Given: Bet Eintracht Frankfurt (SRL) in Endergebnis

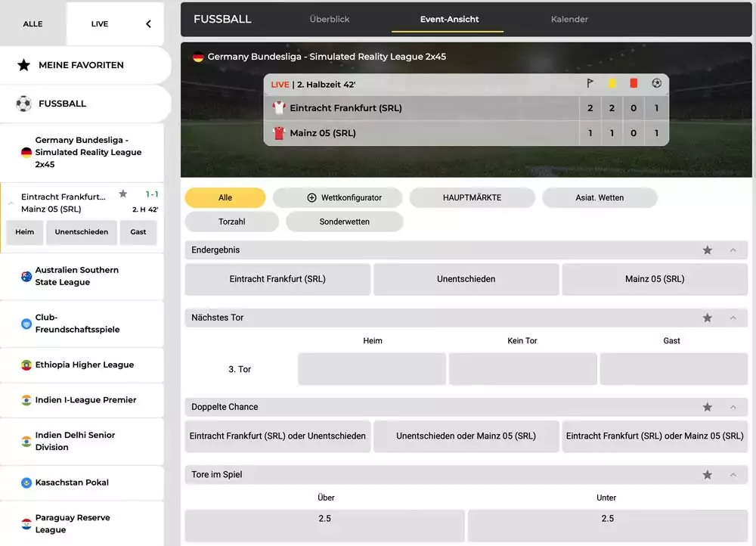Looking at the screenshot, I should [277, 279].
